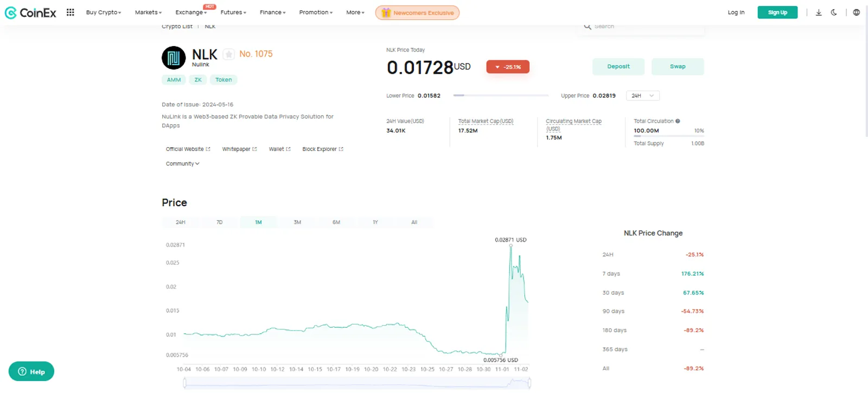The width and height of the screenshot is (868, 406).
Task: Select the 6M chart tab
Action: click(x=336, y=222)
